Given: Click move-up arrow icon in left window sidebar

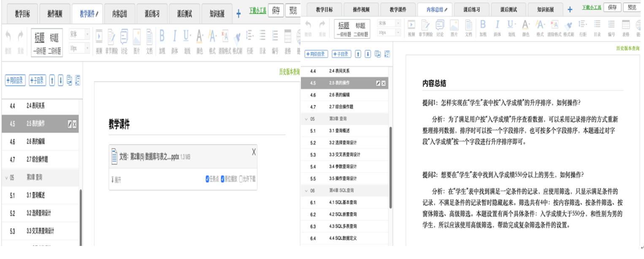Looking at the screenshot, I should [x=52, y=81].
